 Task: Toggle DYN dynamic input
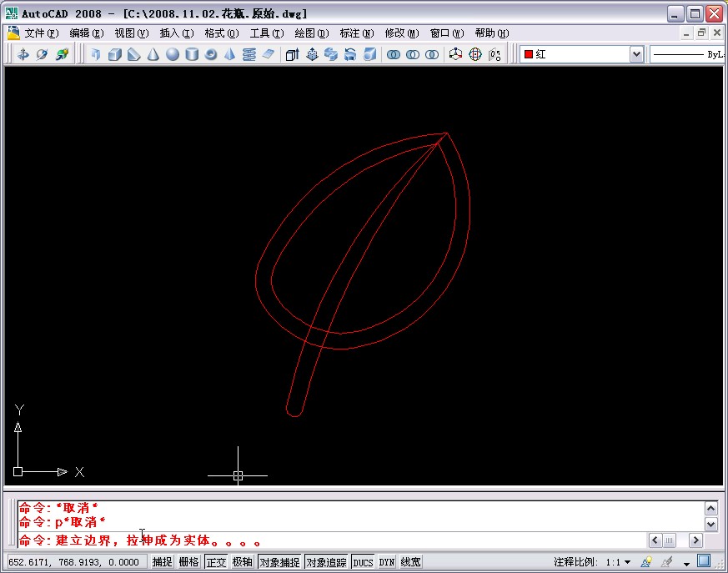pyautogui.click(x=387, y=562)
